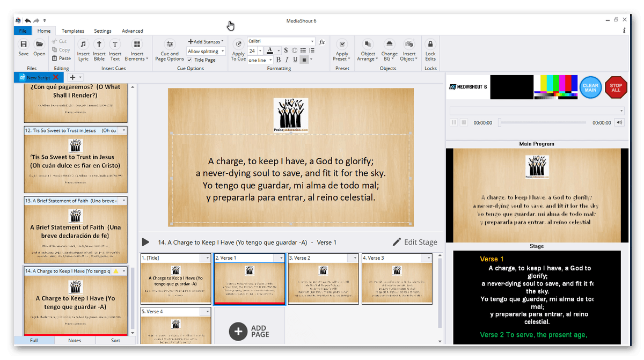This screenshot has height=360, width=644.
Task: Click the Clear Main button
Action: pyautogui.click(x=590, y=87)
